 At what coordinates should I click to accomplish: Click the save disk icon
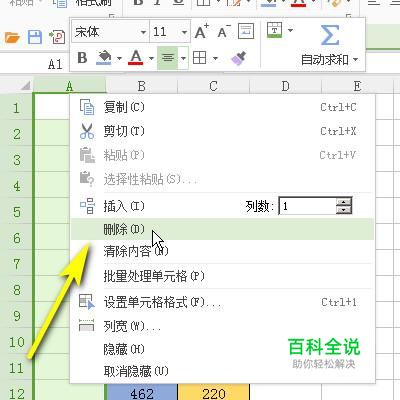point(35,37)
